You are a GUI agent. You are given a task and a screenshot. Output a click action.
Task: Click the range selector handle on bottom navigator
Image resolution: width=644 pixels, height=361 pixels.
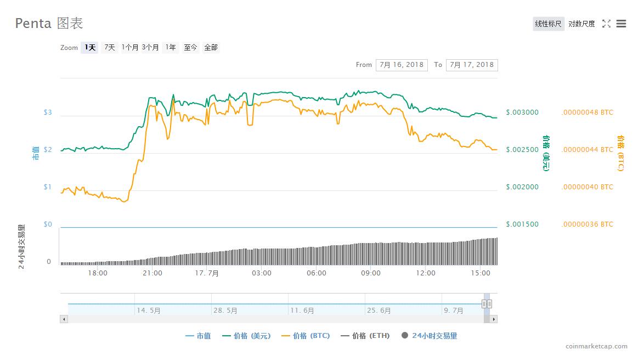486,304
